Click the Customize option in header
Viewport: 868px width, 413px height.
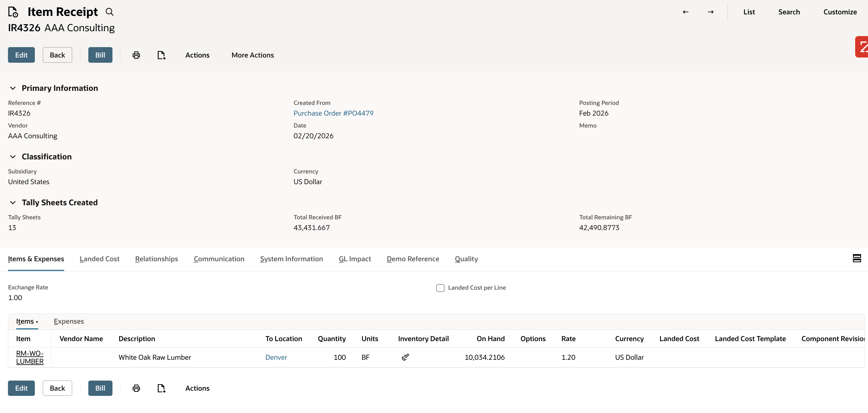coord(840,12)
